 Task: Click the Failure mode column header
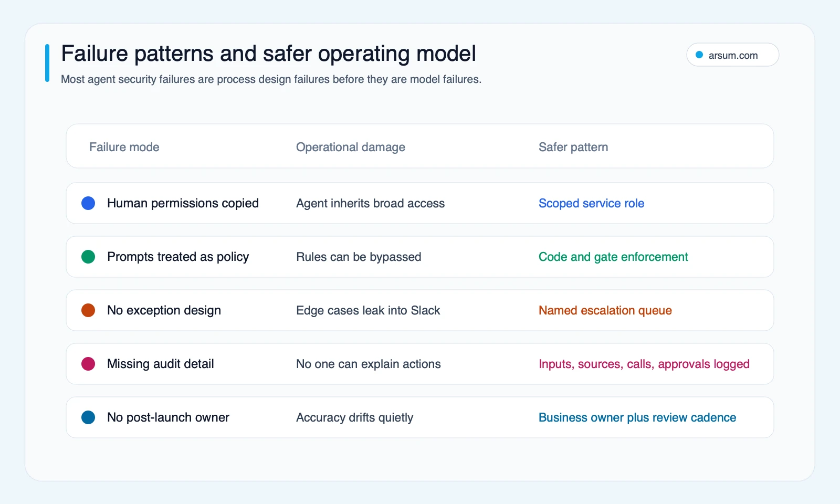[124, 147]
